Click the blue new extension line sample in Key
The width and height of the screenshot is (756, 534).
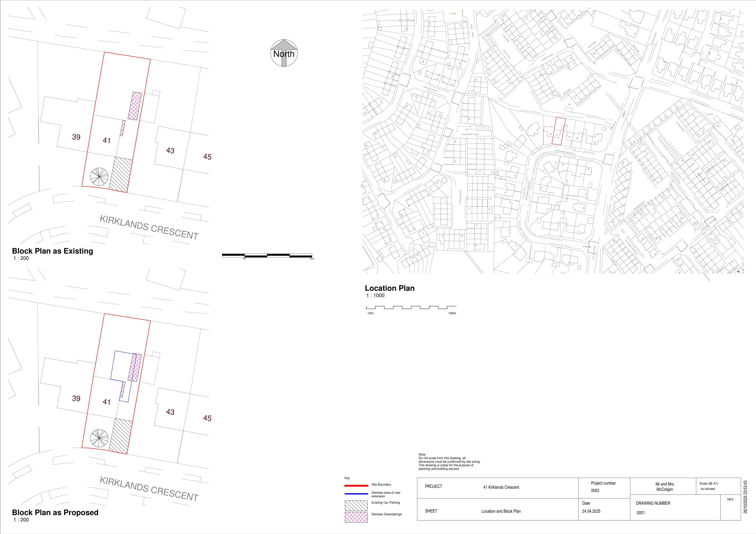click(356, 494)
